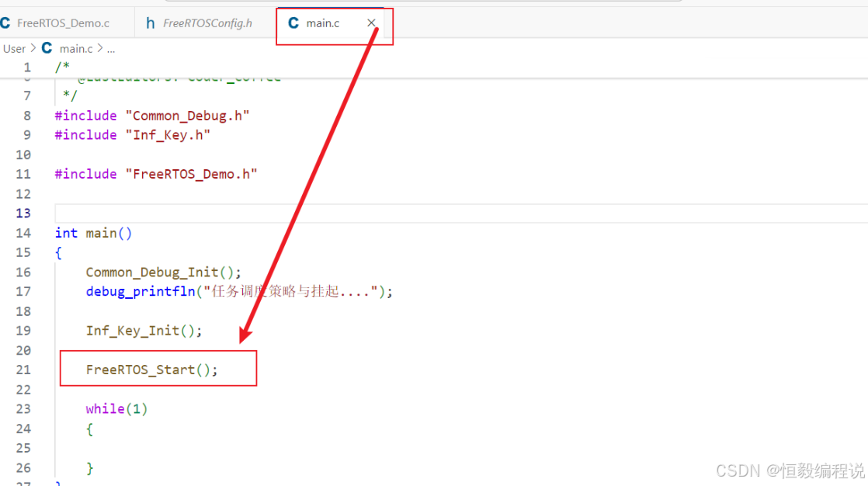Click the #include directive on line 9

coord(86,135)
